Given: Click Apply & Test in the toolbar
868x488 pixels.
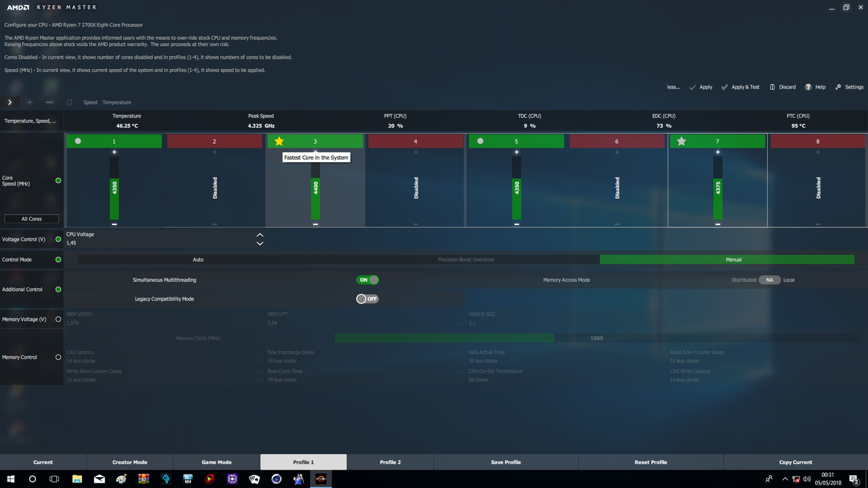Looking at the screenshot, I should click(x=740, y=87).
